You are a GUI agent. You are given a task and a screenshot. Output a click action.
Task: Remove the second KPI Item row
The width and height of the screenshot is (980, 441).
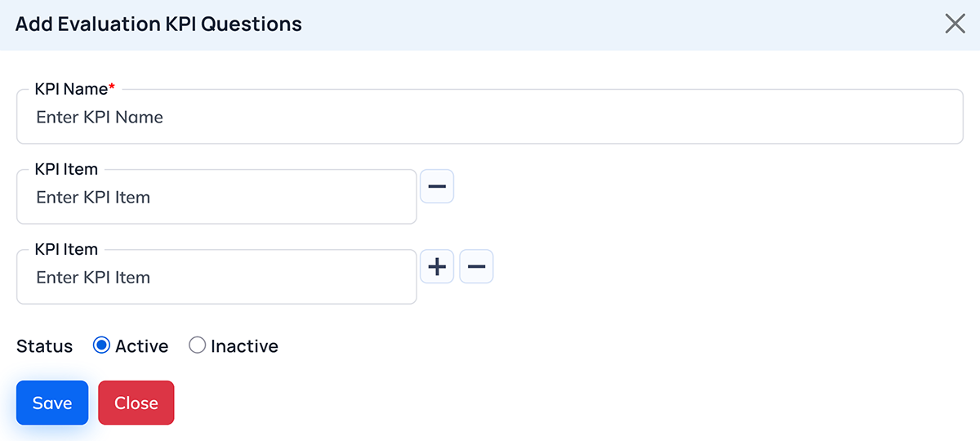pos(476,266)
